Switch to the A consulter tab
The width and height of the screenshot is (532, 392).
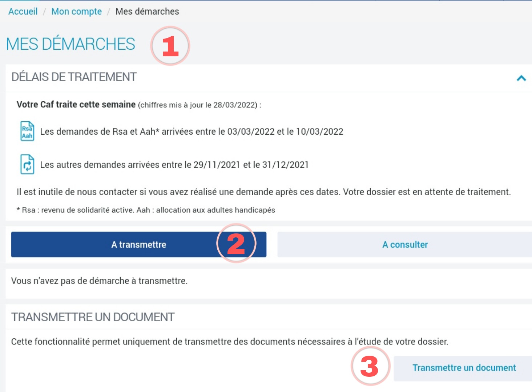tap(404, 245)
